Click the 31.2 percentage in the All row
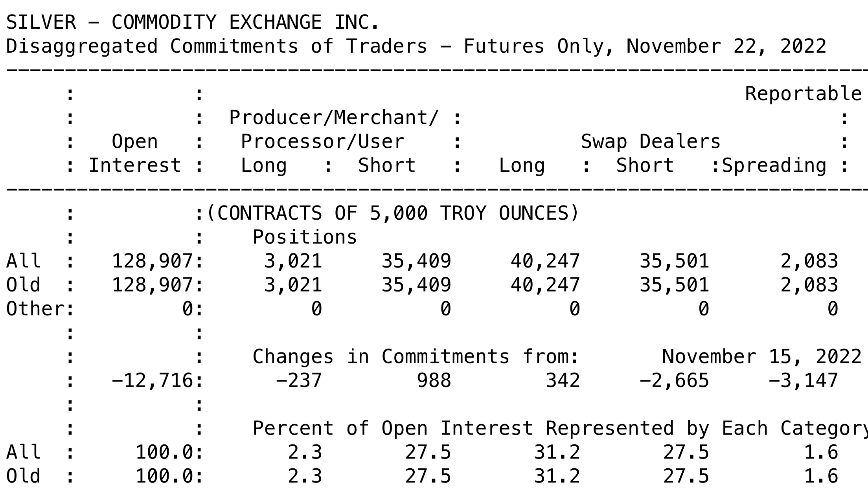This screenshot has width=868, height=488. tap(557, 452)
